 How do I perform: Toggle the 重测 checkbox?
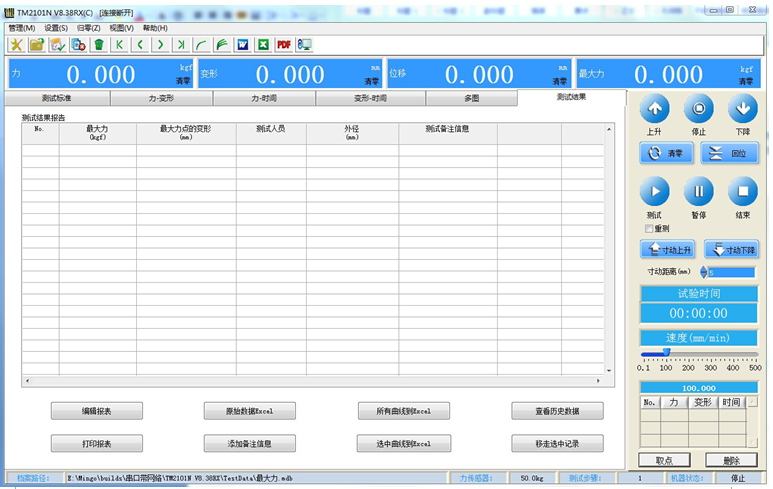[x=649, y=229]
